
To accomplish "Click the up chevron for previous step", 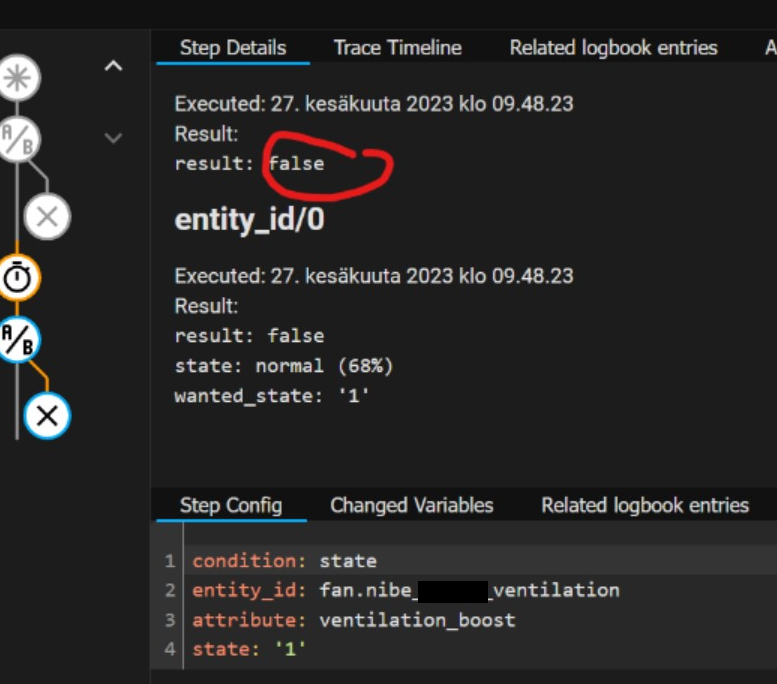I will (114, 67).
